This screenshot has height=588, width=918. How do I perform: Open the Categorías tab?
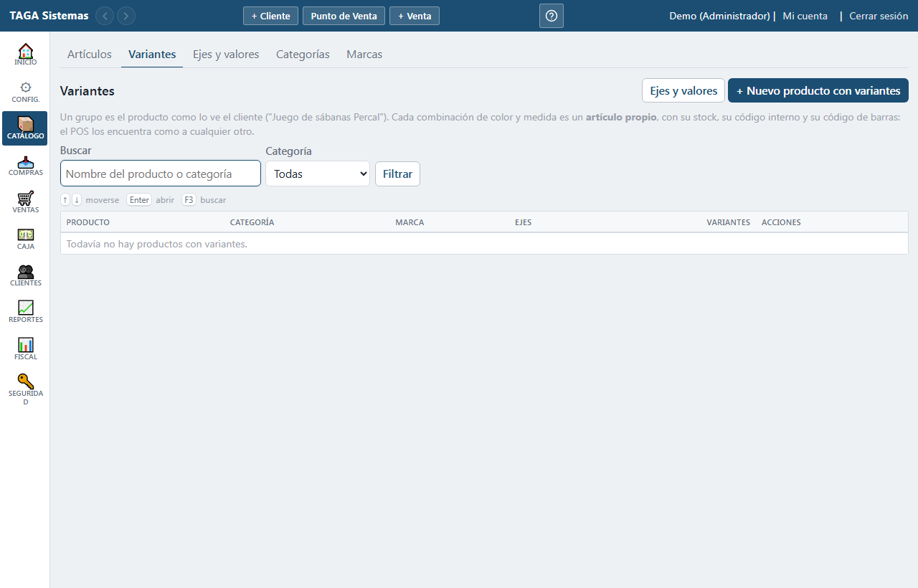[303, 54]
